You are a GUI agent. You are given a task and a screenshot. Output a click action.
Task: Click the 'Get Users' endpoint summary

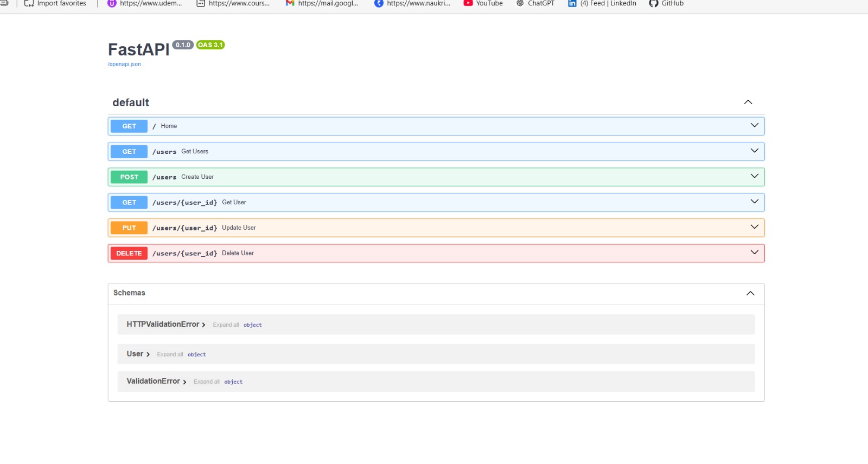coord(195,151)
